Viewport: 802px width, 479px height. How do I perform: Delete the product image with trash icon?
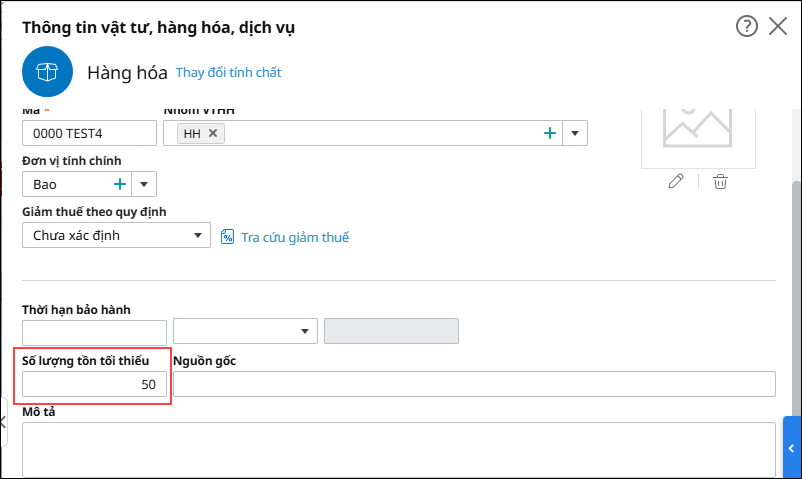[x=720, y=181]
